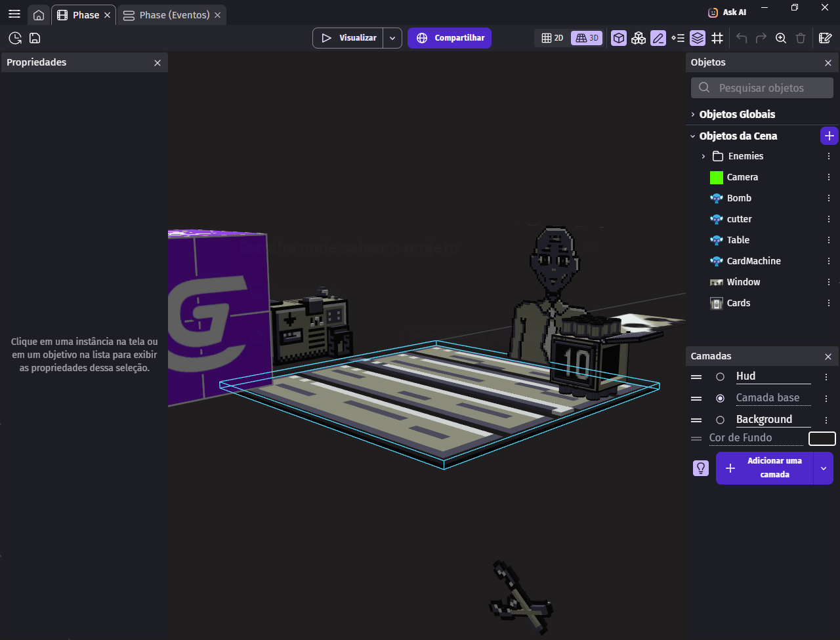
Task: Collapse the Objetos da Cena section
Action: click(x=692, y=136)
